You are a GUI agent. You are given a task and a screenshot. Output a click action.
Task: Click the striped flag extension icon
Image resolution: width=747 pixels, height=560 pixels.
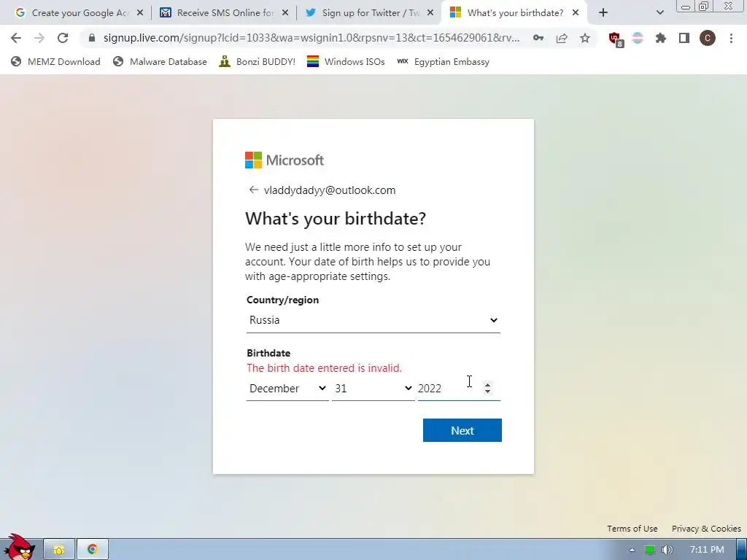638,38
